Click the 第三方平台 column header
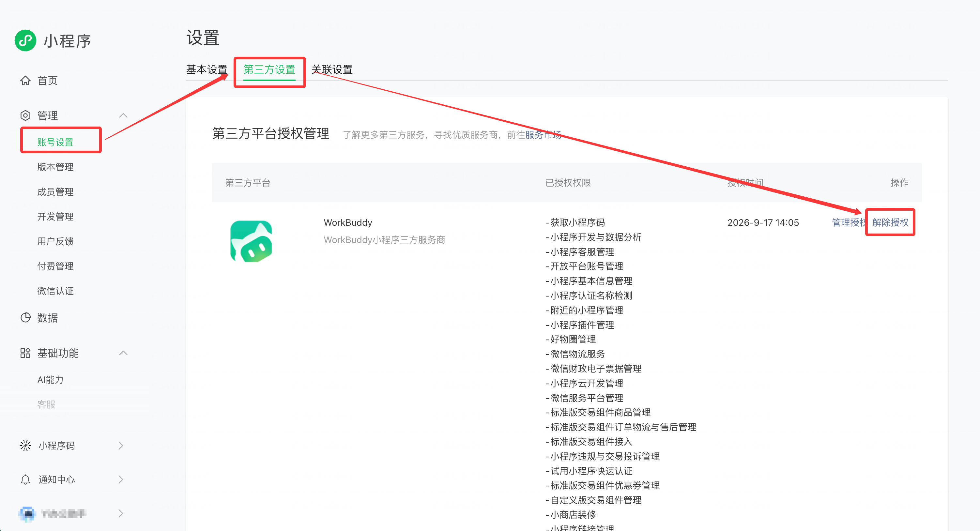 [x=248, y=183]
